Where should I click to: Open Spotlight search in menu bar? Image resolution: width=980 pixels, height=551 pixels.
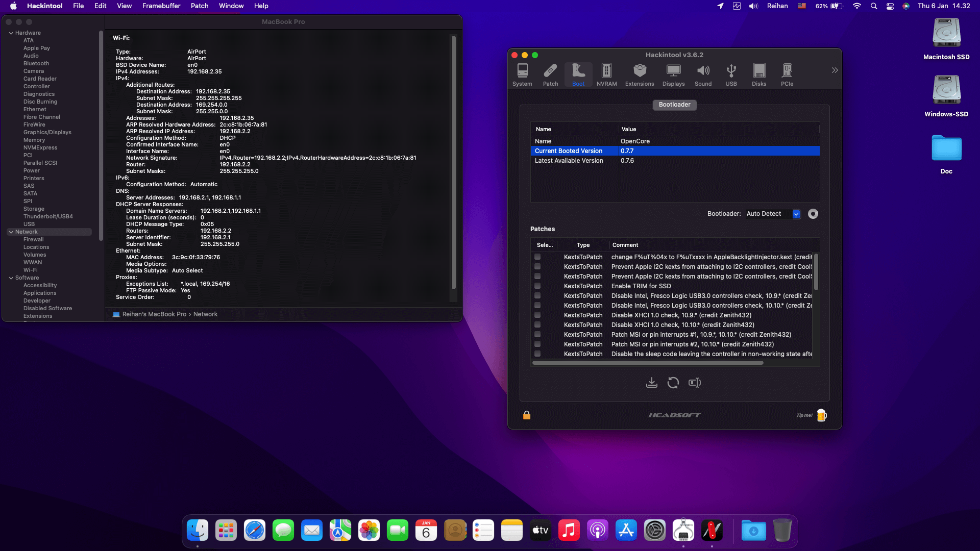(x=874, y=6)
